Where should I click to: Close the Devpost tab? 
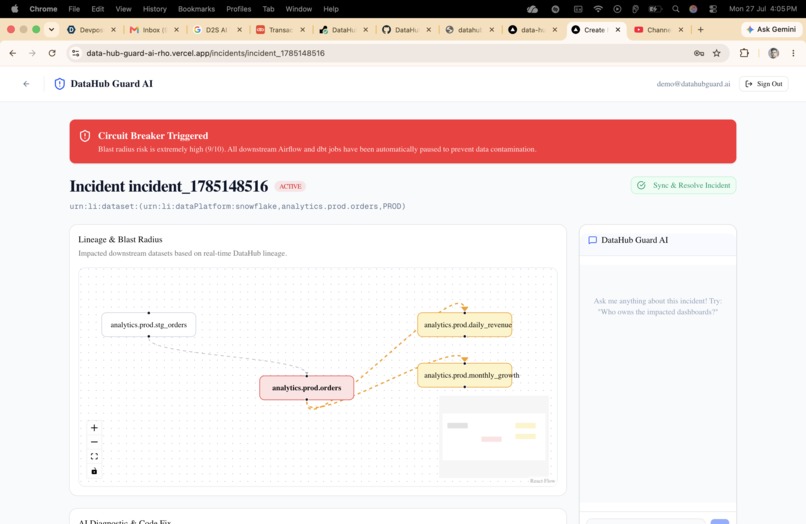(113, 30)
